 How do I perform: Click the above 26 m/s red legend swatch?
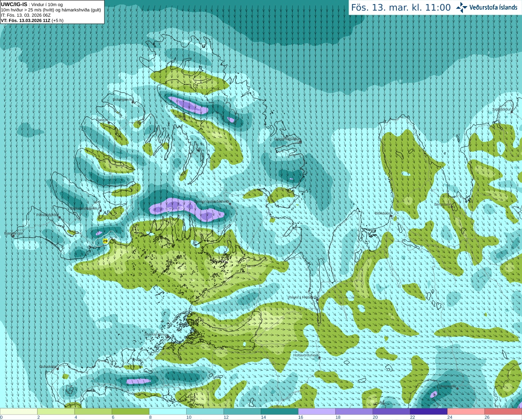point(503,411)
